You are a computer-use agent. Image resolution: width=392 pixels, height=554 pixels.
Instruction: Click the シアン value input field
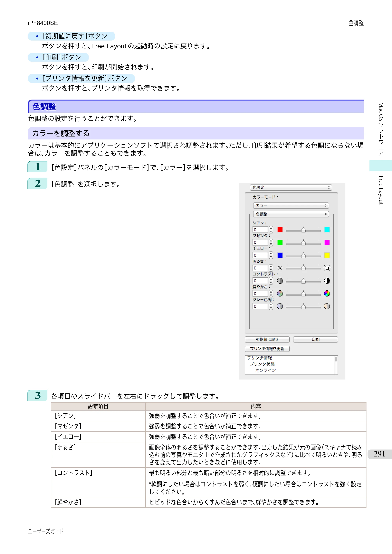point(260,230)
